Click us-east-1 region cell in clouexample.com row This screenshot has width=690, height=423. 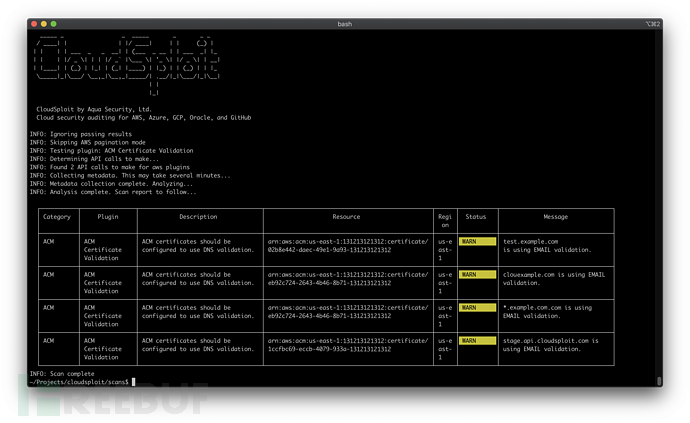click(x=445, y=283)
